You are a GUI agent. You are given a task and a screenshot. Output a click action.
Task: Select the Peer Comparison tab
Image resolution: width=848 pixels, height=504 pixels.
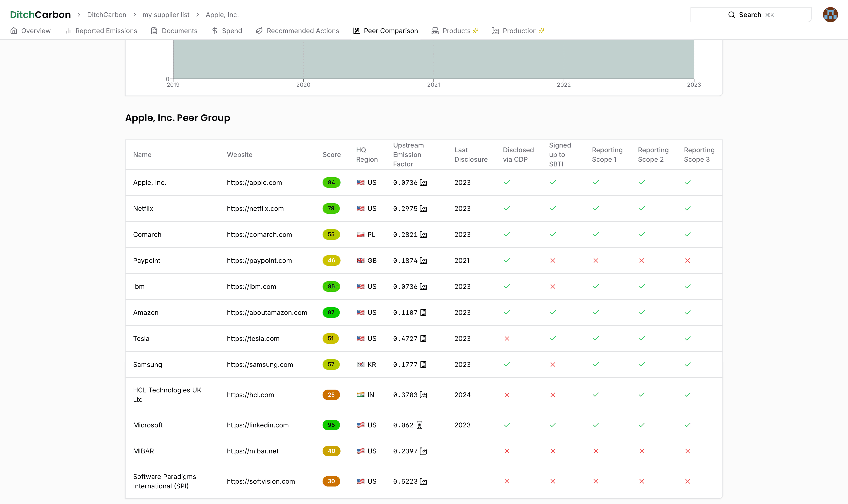pyautogui.click(x=385, y=31)
